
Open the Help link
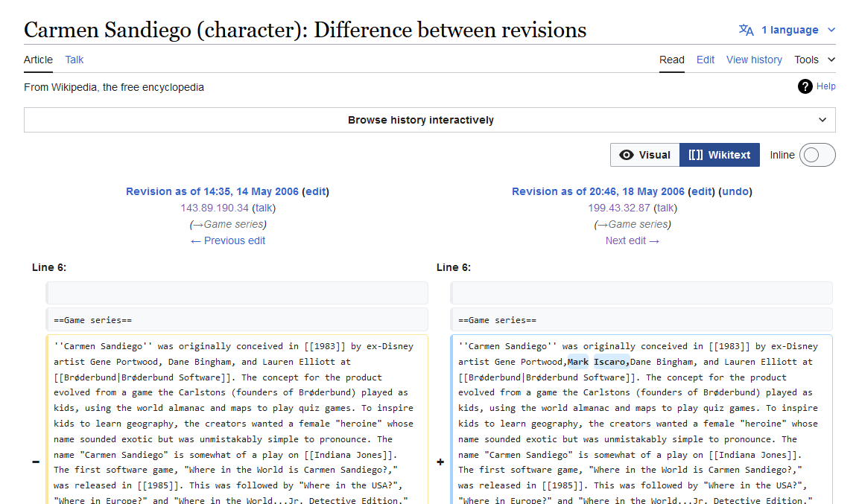[825, 86]
